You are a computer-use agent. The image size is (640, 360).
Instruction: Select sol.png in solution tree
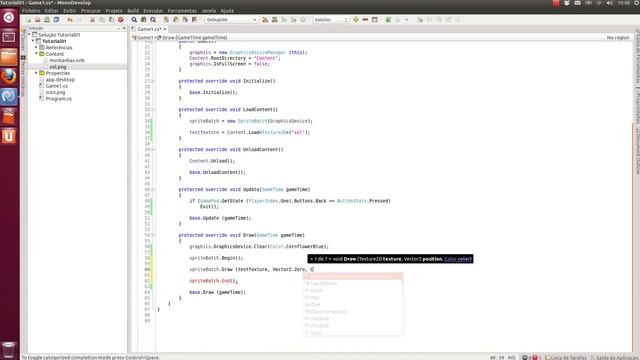pos(58,67)
